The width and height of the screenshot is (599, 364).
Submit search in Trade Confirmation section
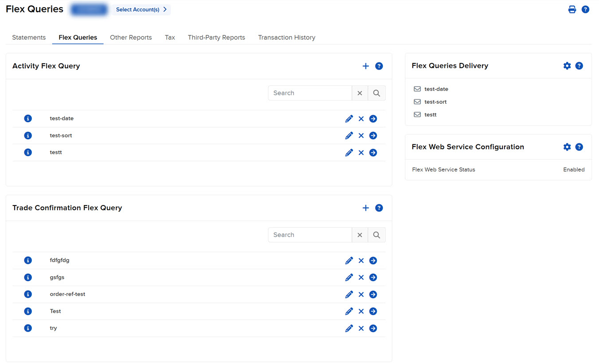pyautogui.click(x=376, y=234)
